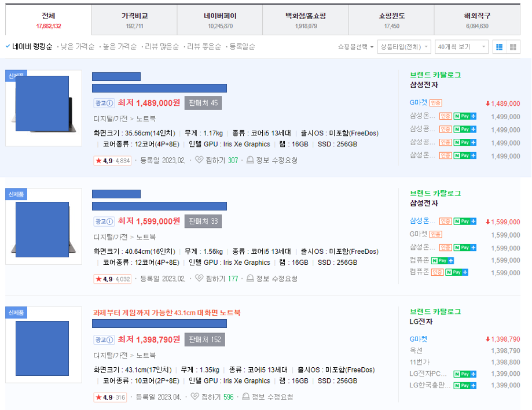Open the 쇼핑윈도 tab
532x410 pixels.
[391, 20]
